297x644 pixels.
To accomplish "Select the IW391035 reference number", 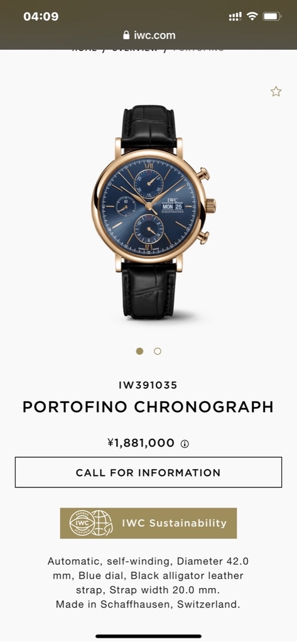I will [148, 386].
